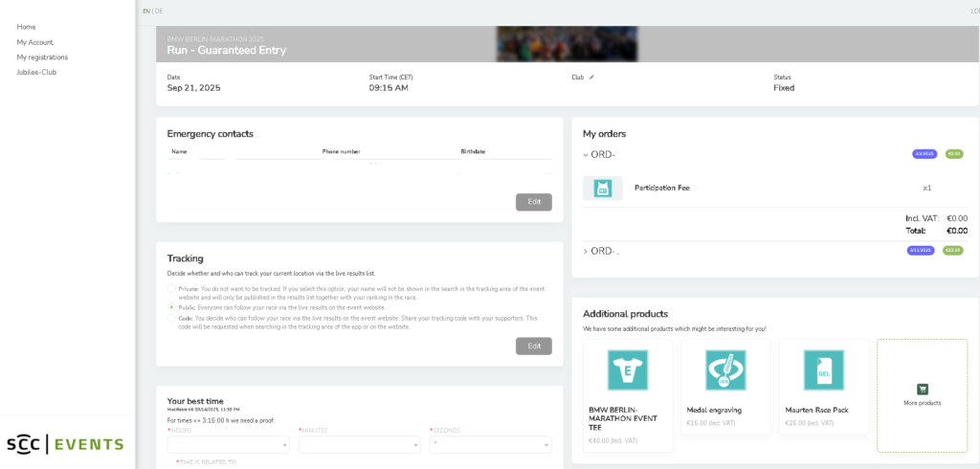Viewport: 980px width, 469px height.
Task: Click the €25.00 price under Maurten Race Pack
Action: [810, 423]
